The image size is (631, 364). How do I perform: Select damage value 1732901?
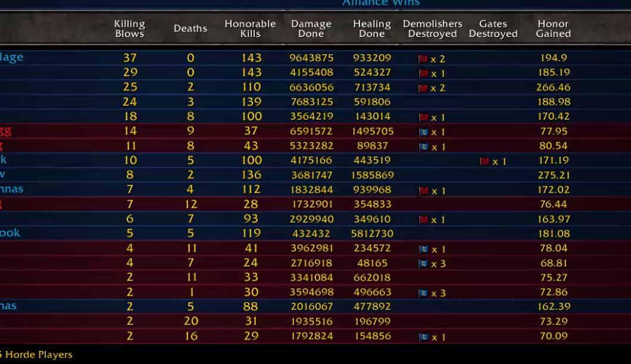(x=311, y=204)
